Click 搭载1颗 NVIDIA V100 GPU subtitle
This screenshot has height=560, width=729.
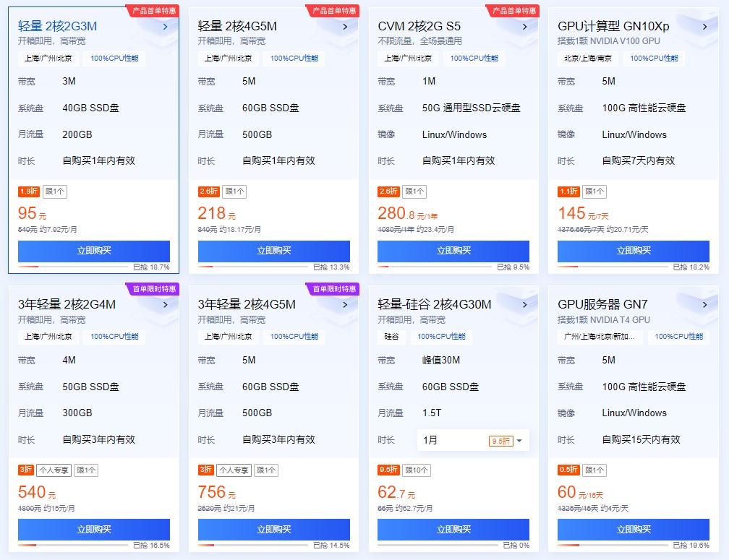point(609,41)
